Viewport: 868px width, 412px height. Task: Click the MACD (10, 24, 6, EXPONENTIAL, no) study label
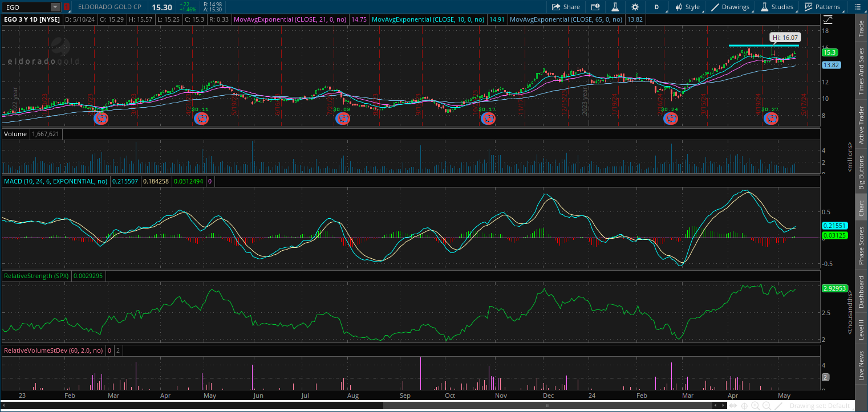[55, 181]
